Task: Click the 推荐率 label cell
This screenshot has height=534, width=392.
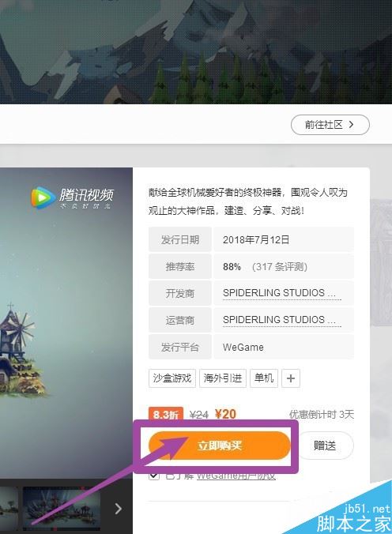Action: (x=180, y=266)
